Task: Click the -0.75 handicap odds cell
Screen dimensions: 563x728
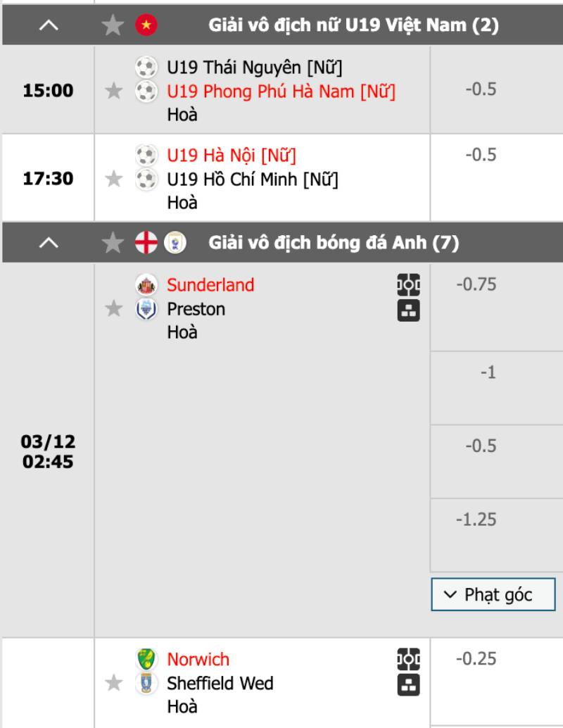Action: 476,284
